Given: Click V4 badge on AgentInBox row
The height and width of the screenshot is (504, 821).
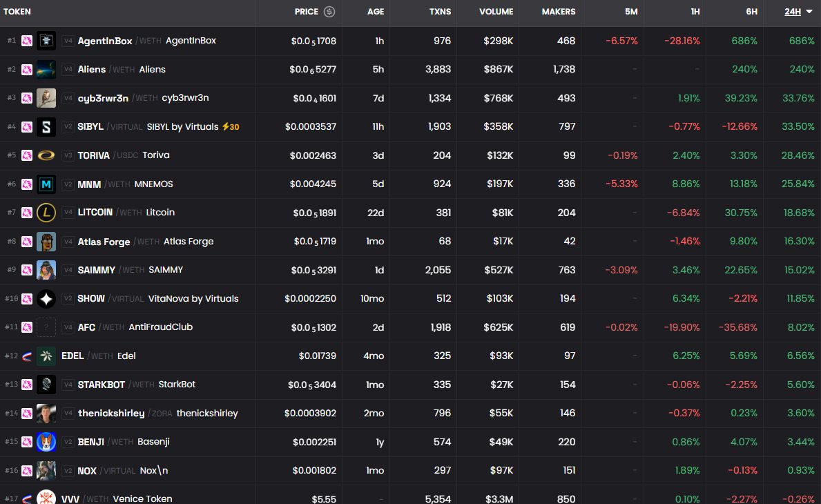Looking at the screenshot, I should (68, 41).
